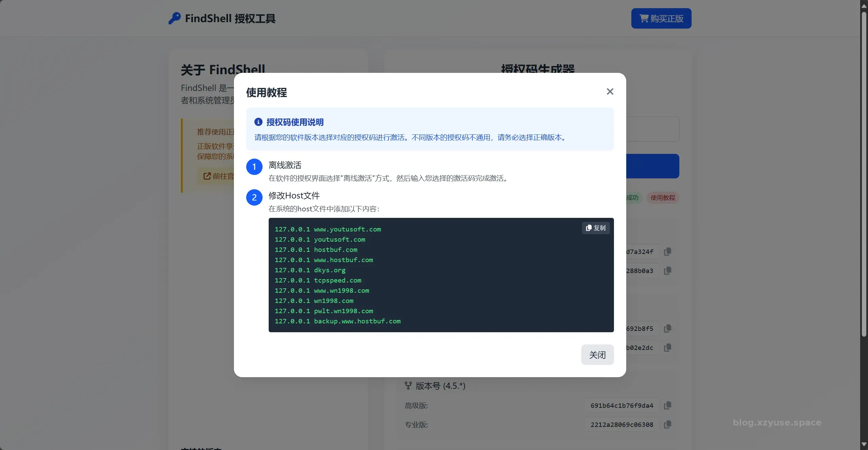Click scrollbar down arrow

864,444
